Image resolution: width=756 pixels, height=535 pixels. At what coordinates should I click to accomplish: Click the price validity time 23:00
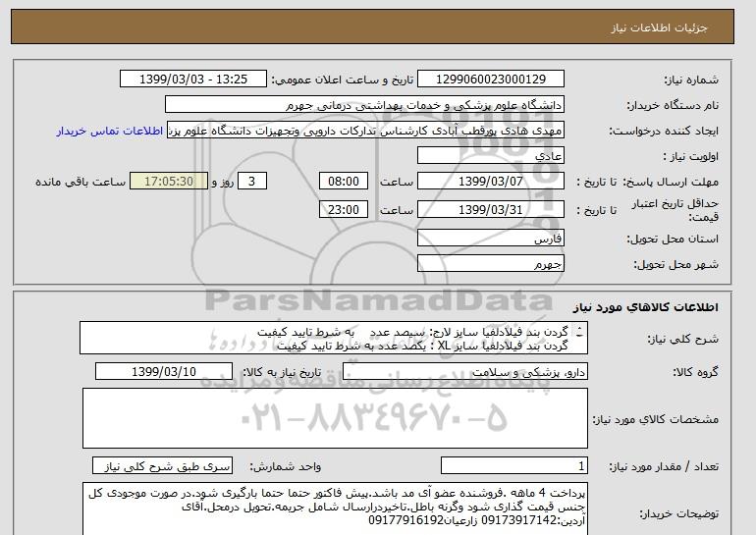click(344, 210)
